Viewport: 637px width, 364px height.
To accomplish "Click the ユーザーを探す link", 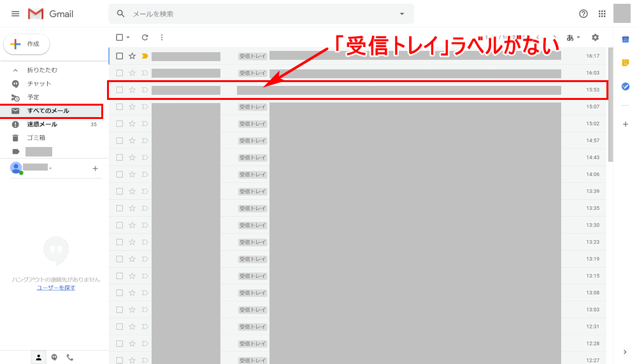I will point(56,288).
